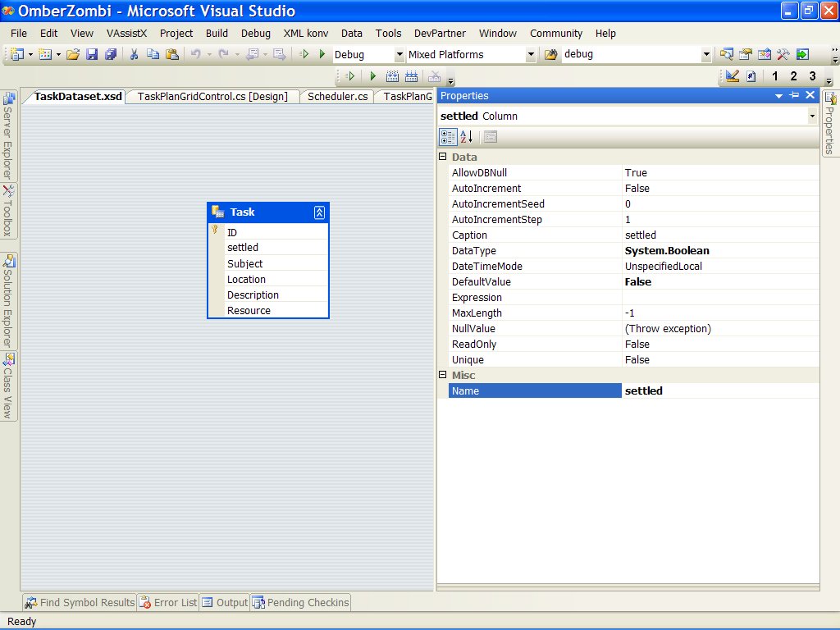Click the Name property value field
This screenshot has width=840, height=630.
720,391
